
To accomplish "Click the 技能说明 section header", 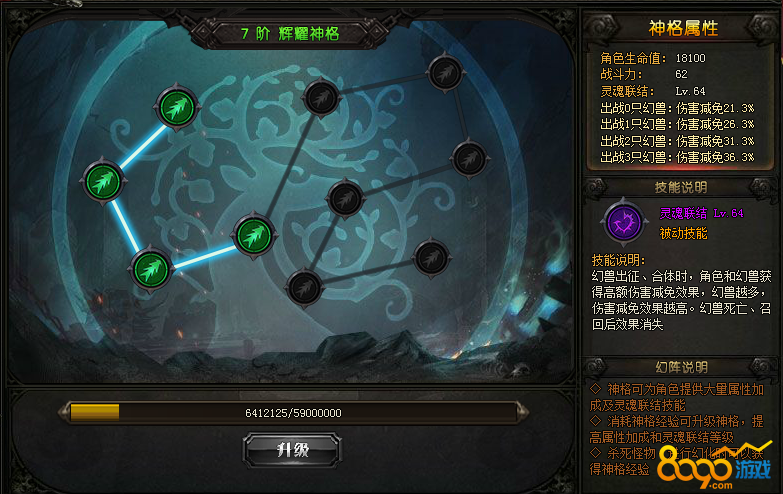I will (x=681, y=187).
